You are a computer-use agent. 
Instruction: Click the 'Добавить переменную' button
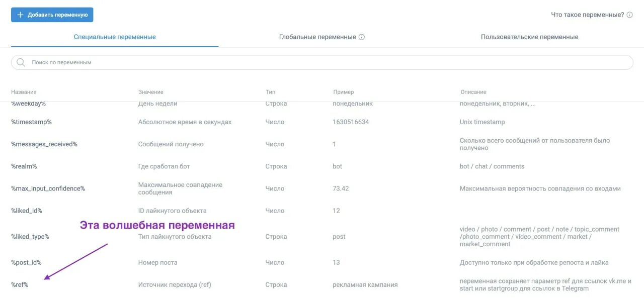[52, 15]
